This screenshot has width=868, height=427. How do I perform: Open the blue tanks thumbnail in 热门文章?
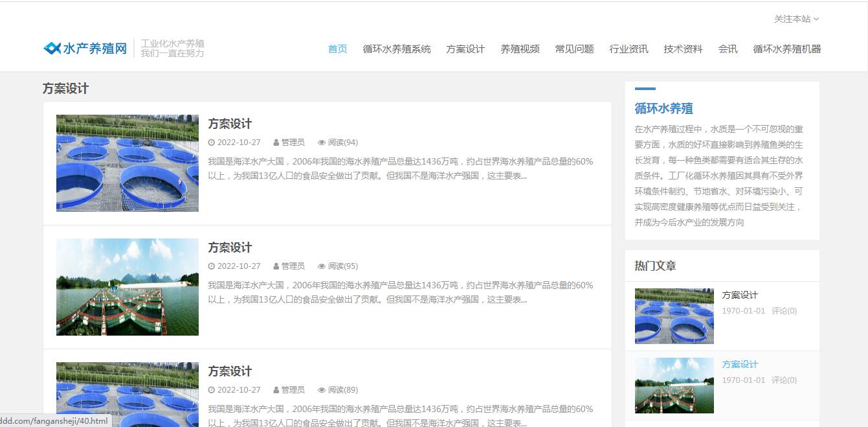[674, 316]
